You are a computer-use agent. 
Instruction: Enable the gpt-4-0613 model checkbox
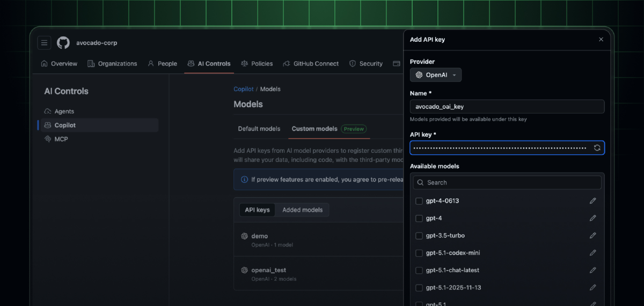point(419,201)
